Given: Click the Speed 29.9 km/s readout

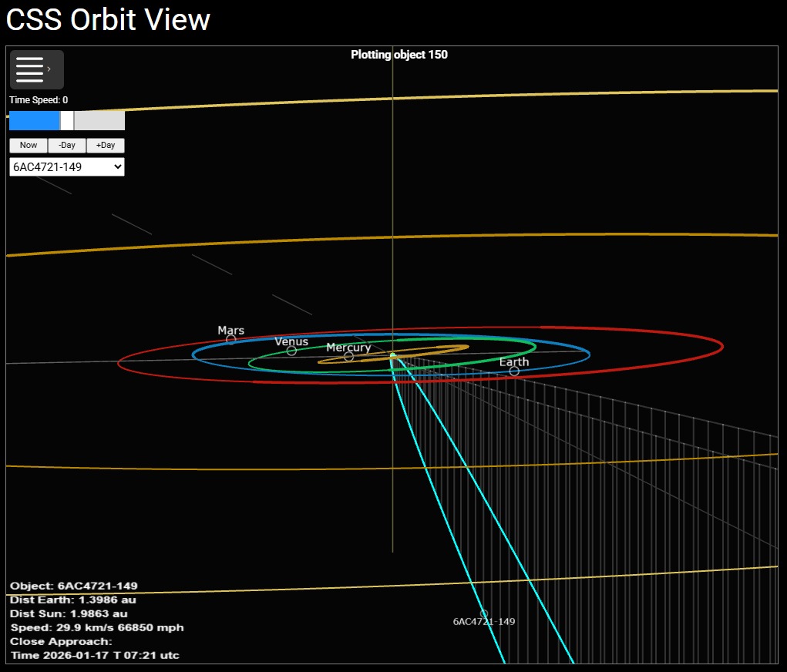Looking at the screenshot, I should click(96, 627).
